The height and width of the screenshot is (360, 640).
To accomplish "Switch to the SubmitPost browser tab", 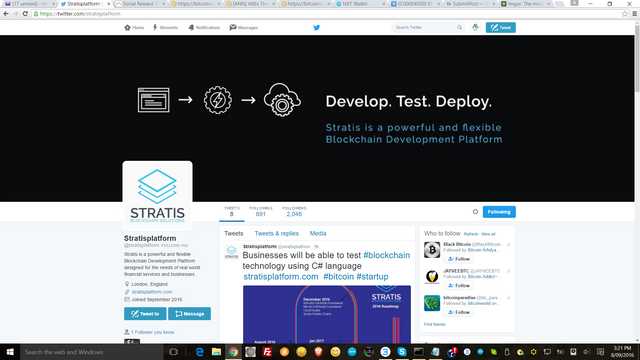I will point(470,4).
